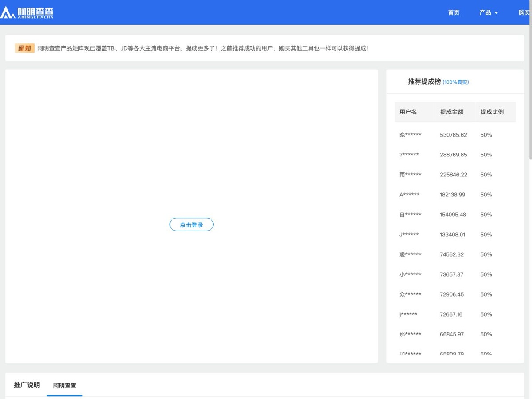Expand the 产品 dropdown menu
The width and height of the screenshot is (532, 399).
tap(489, 12)
